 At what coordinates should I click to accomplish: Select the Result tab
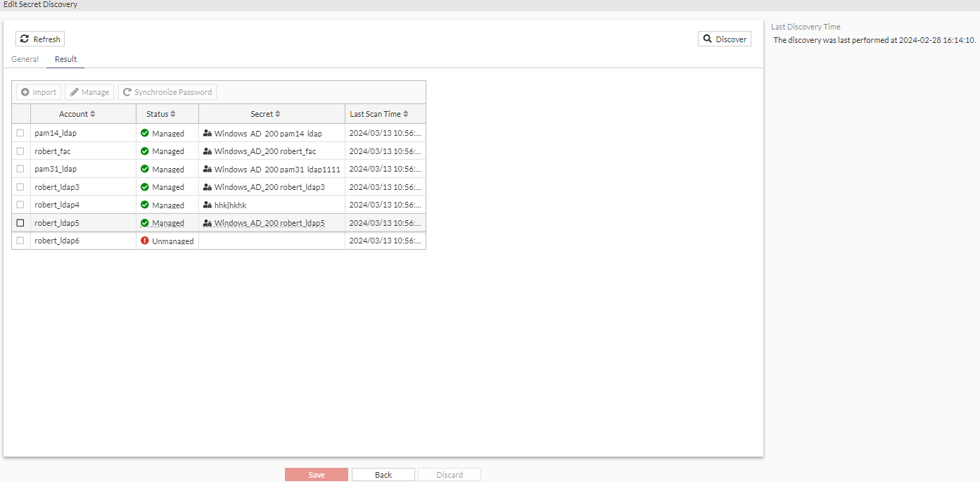[66, 59]
